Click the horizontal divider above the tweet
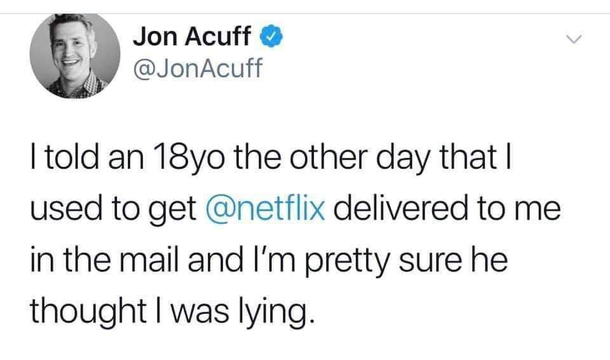Viewport: 610px width, 360px height. (x=305, y=13)
